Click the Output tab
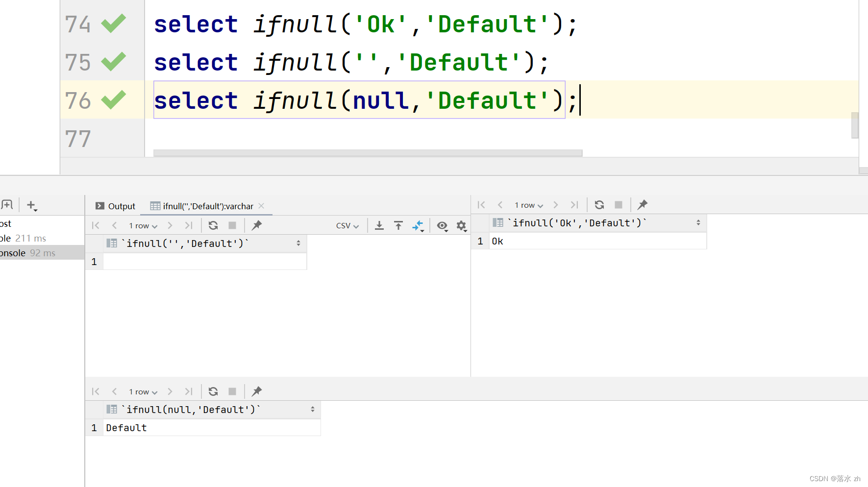Viewport: 868px width, 487px height. tap(115, 206)
